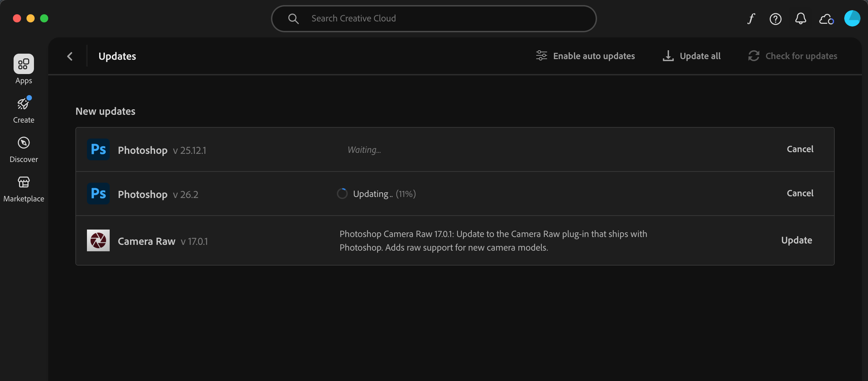Click the Camera Raw app icon
The image size is (868, 381).
[x=98, y=240]
